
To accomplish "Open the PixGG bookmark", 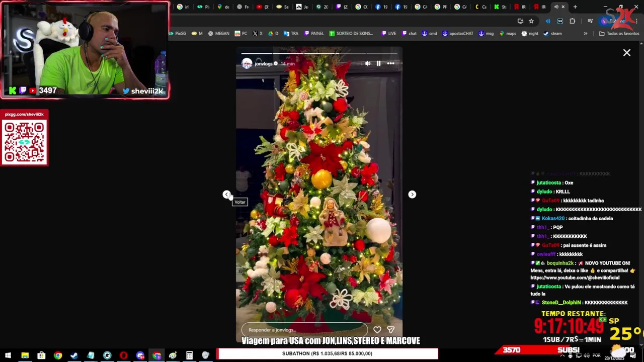I will [x=177, y=34].
